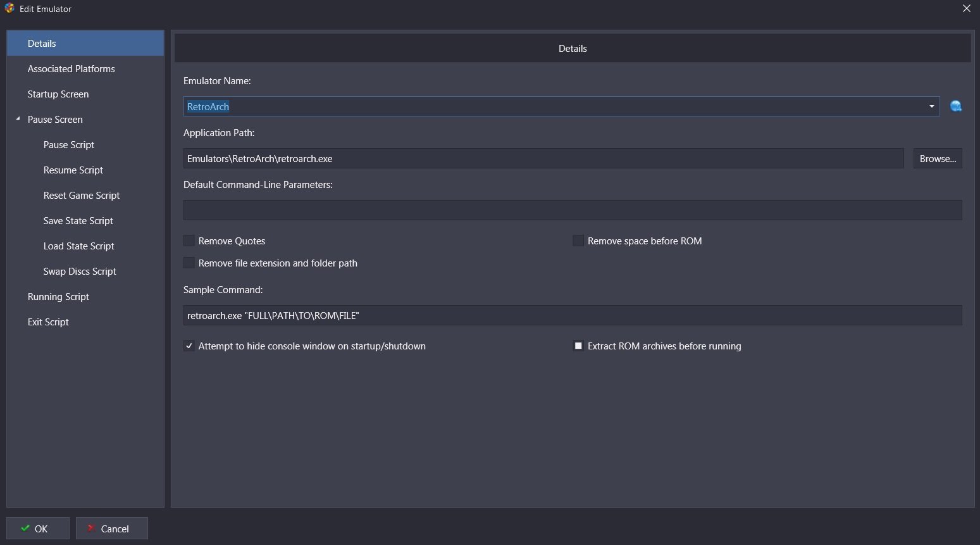Image resolution: width=980 pixels, height=545 pixels.
Task: Uncheck Attempt to hide console window option
Action: (x=189, y=346)
